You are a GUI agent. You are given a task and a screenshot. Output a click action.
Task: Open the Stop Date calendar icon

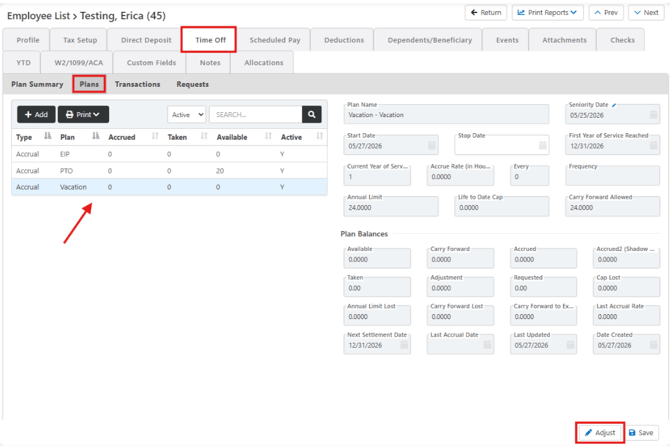(x=542, y=146)
